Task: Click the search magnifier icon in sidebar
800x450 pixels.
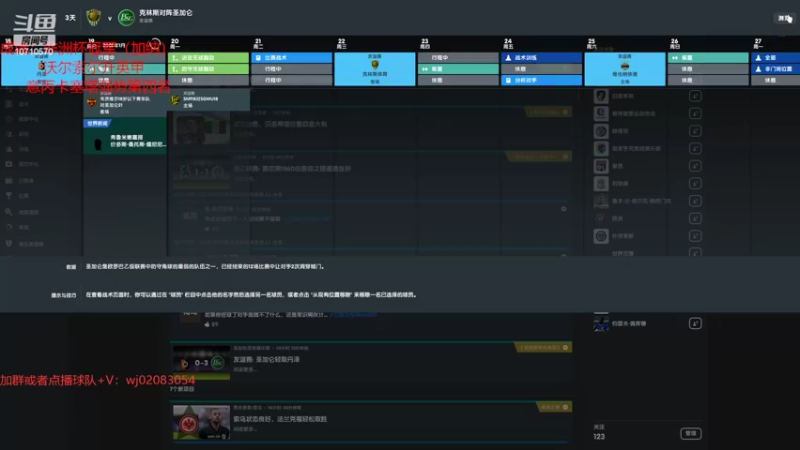Action: (9, 212)
